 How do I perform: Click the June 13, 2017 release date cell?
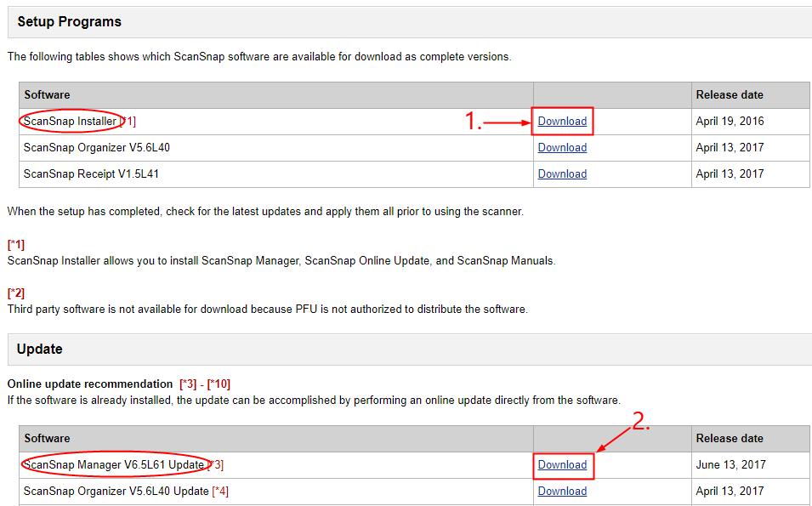[730, 464]
